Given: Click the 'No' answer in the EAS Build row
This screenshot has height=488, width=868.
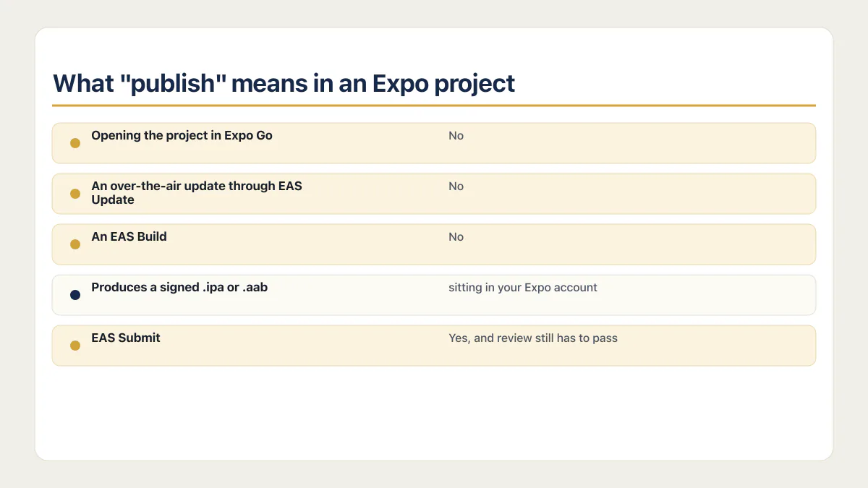Looking at the screenshot, I should [x=456, y=236].
